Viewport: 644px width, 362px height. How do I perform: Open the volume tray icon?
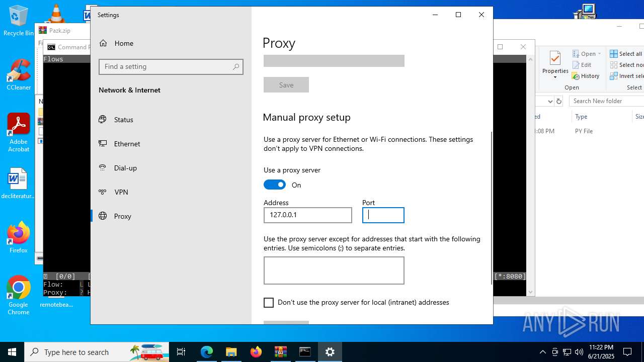[579, 352]
